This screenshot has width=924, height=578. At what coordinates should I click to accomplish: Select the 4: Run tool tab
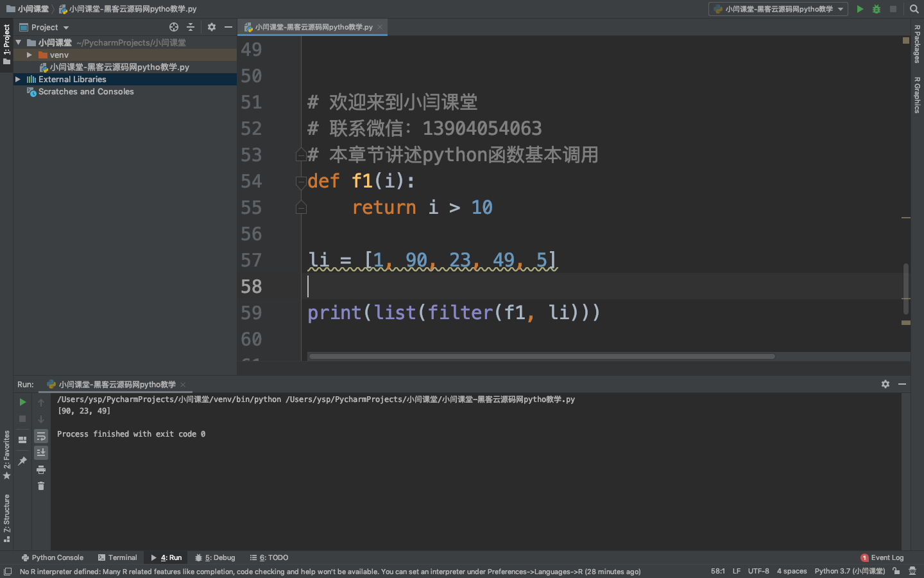point(166,558)
